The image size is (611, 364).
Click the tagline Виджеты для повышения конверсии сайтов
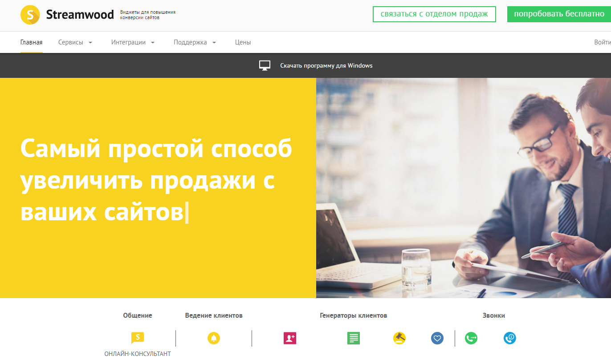pyautogui.click(x=148, y=15)
